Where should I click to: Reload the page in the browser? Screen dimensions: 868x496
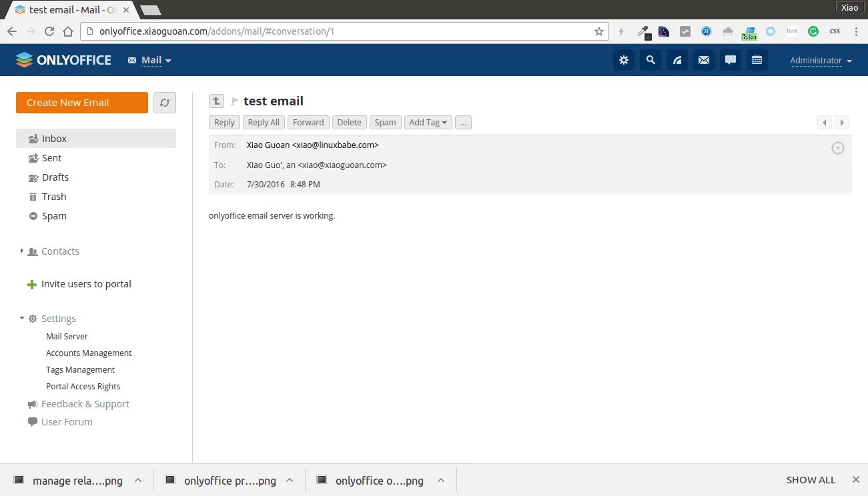(49, 31)
